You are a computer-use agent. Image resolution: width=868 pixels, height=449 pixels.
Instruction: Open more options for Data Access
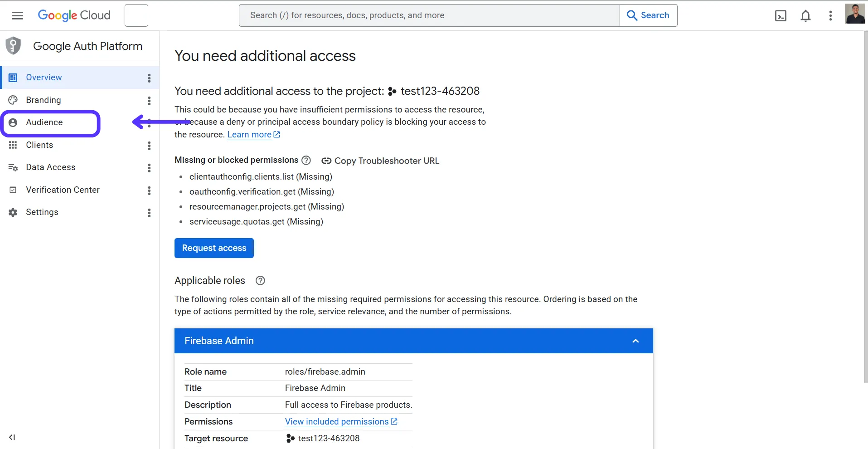pos(149,168)
